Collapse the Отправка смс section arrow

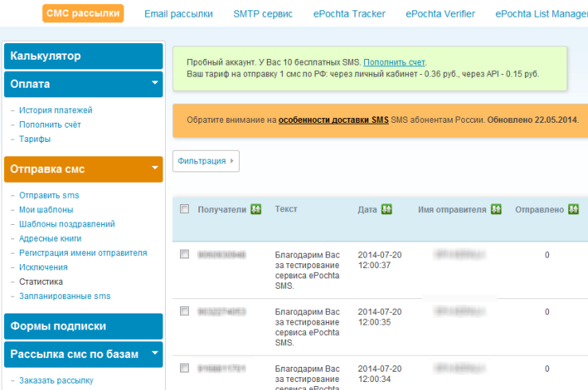point(155,167)
